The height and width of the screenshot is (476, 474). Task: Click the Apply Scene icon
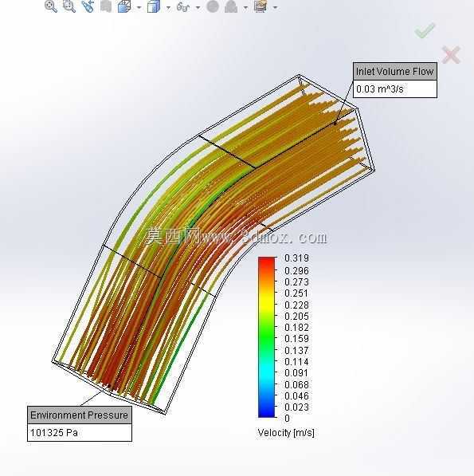[231, 6]
